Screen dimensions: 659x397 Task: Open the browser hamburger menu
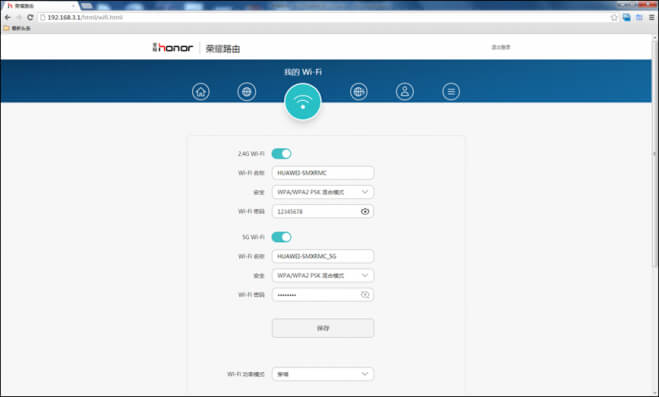point(652,17)
